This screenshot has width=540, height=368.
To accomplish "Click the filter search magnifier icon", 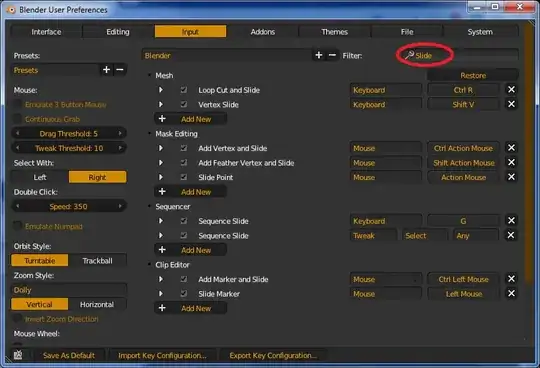I will [x=409, y=55].
